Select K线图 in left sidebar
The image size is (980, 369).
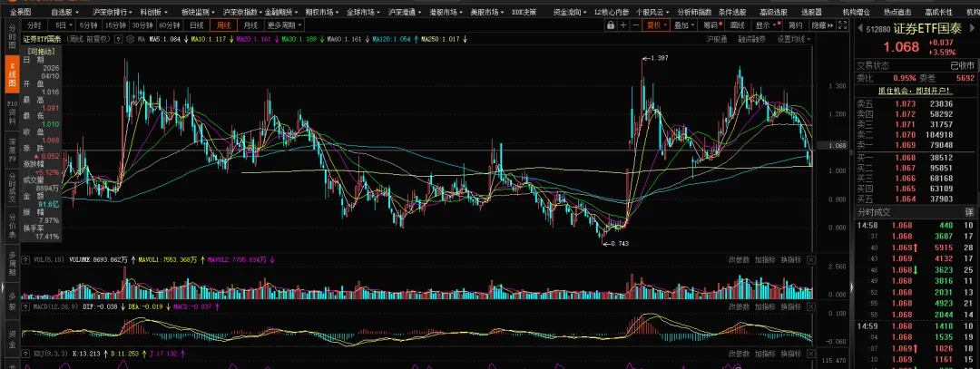click(11, 73)
